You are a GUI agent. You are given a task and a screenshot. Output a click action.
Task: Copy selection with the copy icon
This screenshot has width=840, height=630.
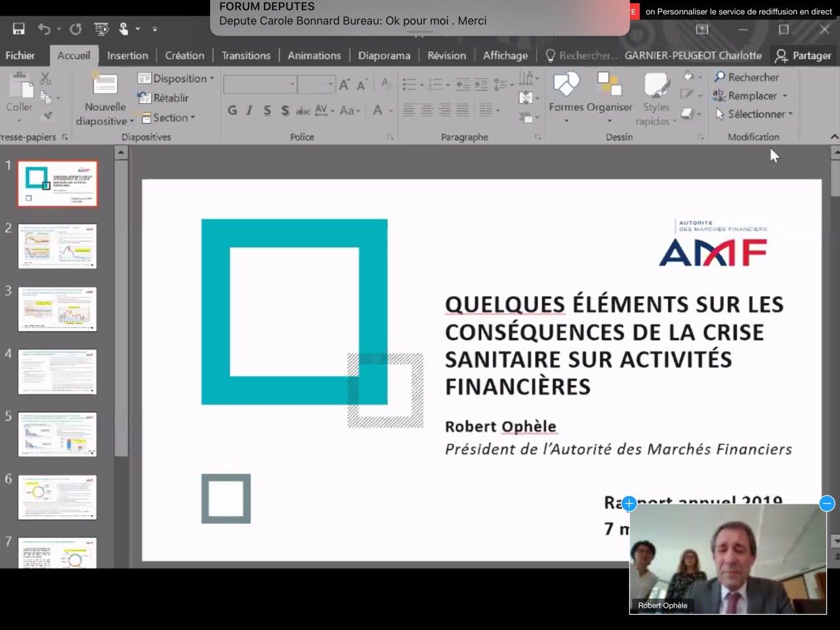pos(46,98)
